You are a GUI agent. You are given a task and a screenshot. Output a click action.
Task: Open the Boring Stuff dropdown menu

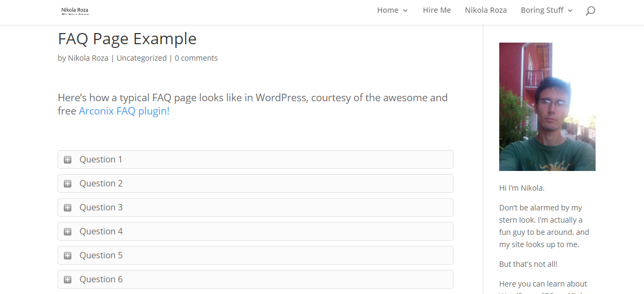click(547, 10)
